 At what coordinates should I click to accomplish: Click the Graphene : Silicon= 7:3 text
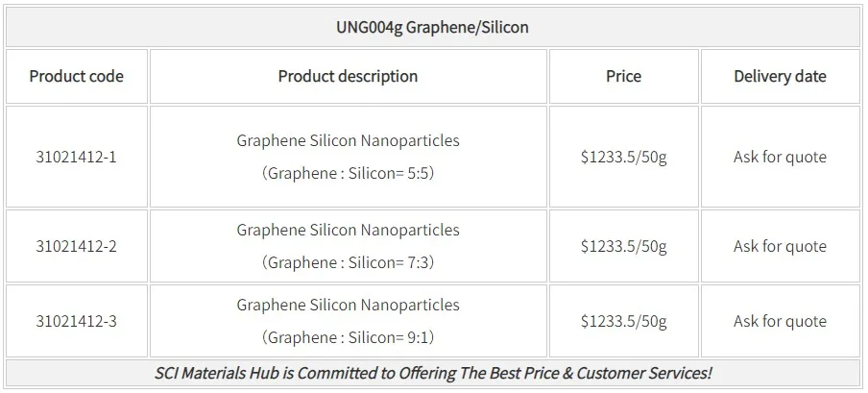pos(348,262)
